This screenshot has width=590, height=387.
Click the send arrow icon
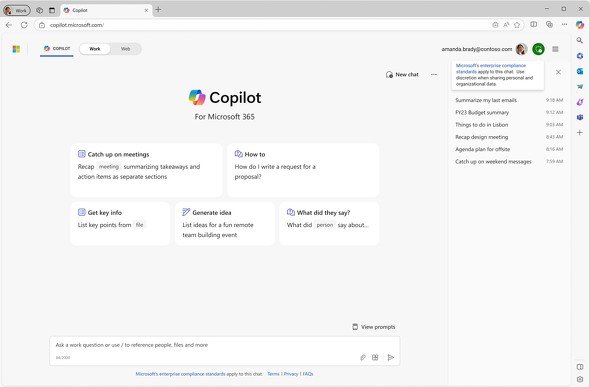391,357
